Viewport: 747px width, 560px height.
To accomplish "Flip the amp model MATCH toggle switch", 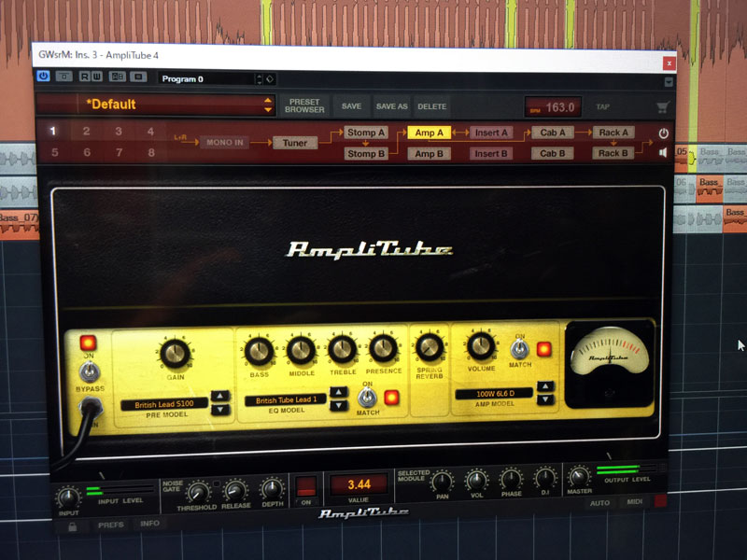I will [x=519, y=348].
